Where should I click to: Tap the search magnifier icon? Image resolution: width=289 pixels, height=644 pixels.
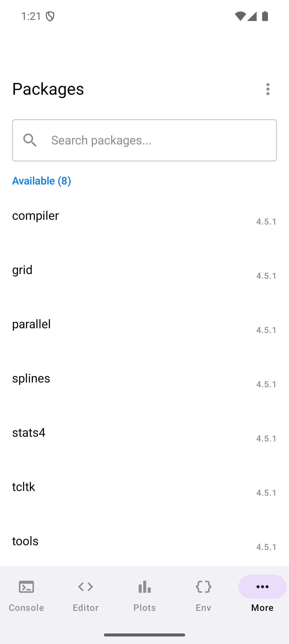pos(30,140)
